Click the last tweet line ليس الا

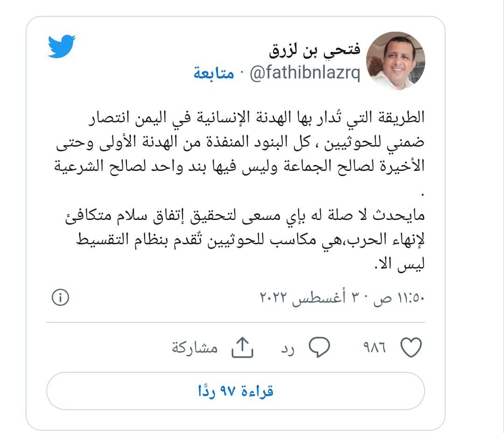point(399,264)
